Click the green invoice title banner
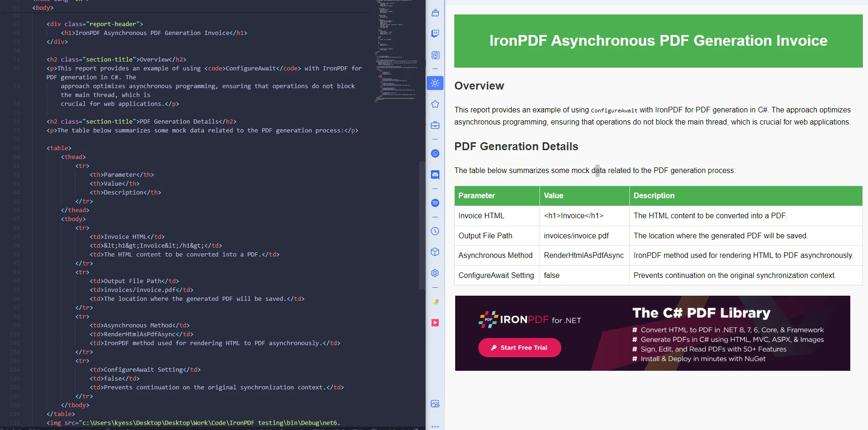 (x=658, y=41)
